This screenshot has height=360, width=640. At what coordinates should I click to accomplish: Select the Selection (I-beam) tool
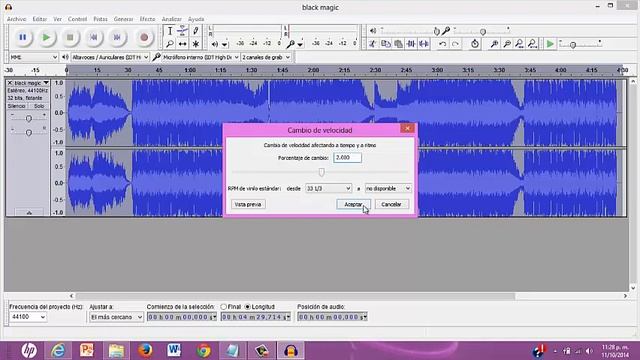coord(170,31)
